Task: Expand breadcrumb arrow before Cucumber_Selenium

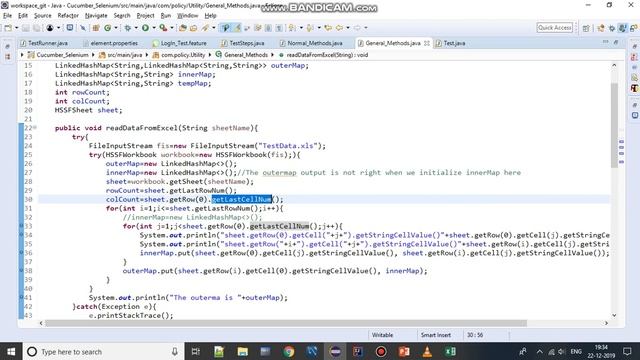Action: point(22,55)
